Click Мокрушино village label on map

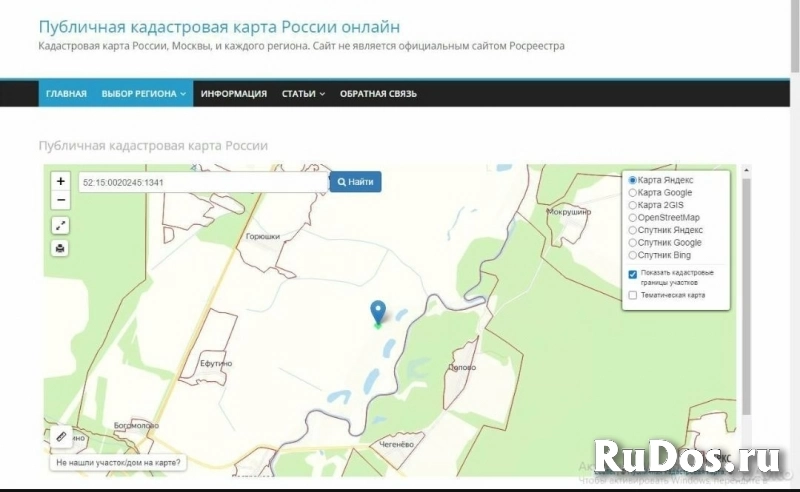coord(569,211)
